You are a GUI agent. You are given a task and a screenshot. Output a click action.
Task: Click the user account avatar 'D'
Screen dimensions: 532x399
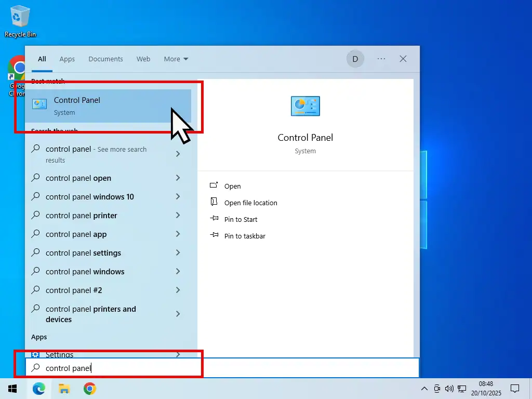point(355,59)
